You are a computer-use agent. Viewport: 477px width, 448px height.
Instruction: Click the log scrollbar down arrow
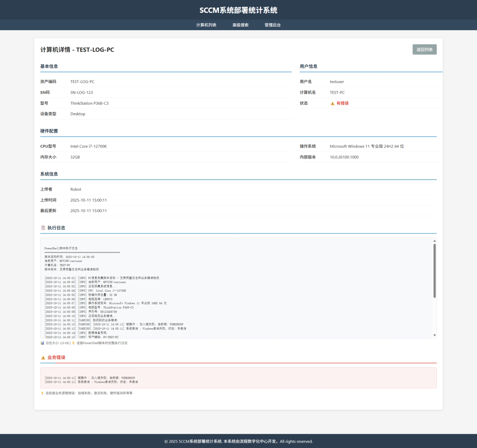click(434, 335)
